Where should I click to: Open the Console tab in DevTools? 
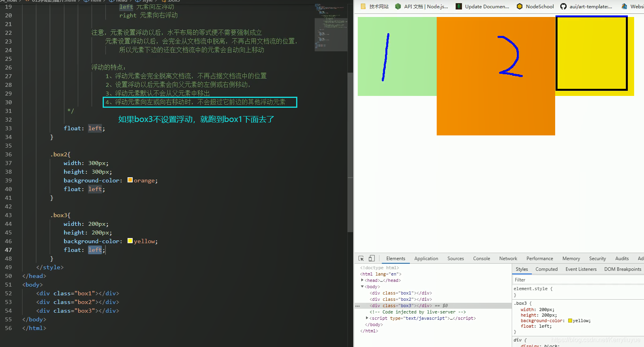pyautogui.click(x=482, y=259)
